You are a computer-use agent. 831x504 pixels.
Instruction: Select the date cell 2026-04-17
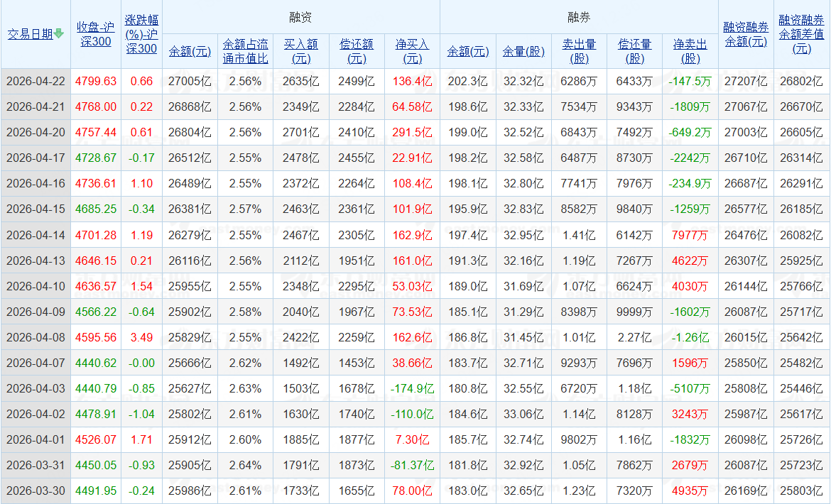point(36,158)
